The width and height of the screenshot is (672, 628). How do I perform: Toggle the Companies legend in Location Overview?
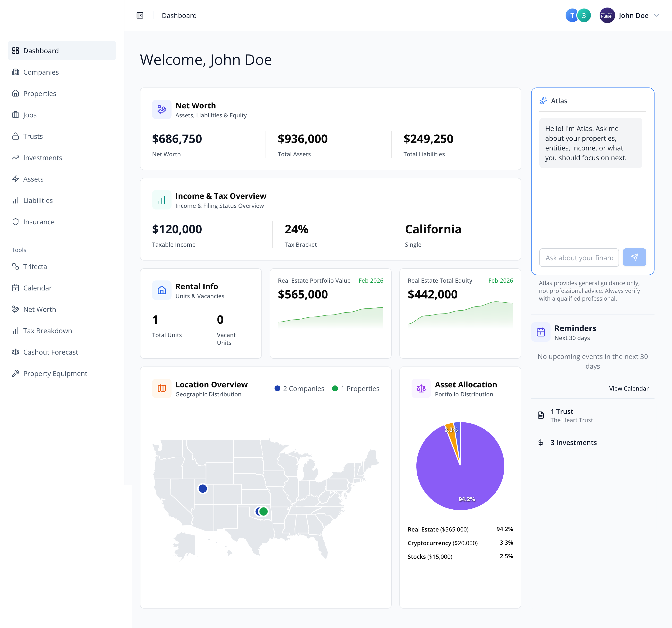(299, 388)
